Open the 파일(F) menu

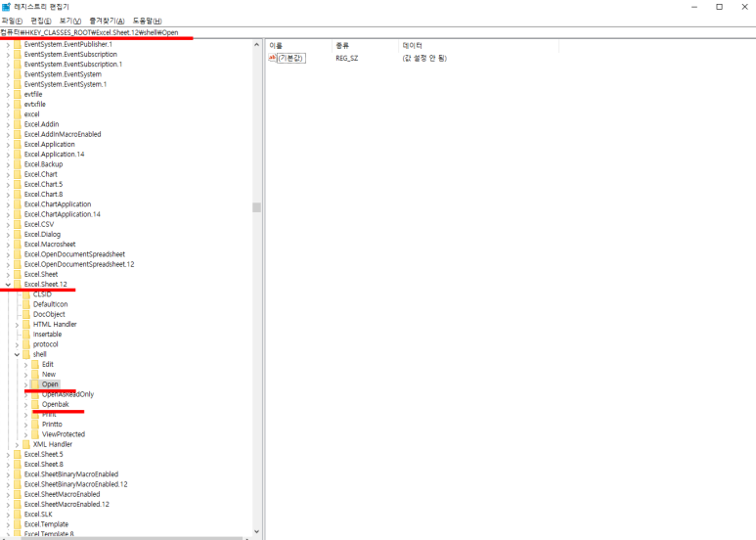(x=12, y=21)
